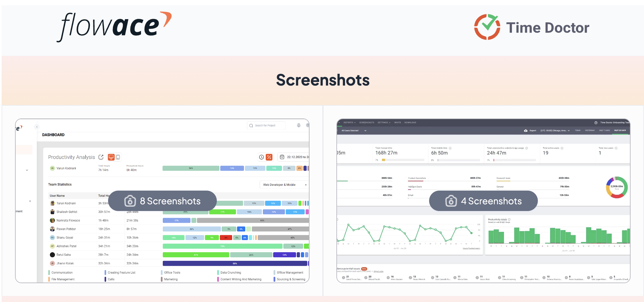Screen dimensions: 644x302
Task: Open the UTC Chicago timezone dropdown
Action: (555, 131)
